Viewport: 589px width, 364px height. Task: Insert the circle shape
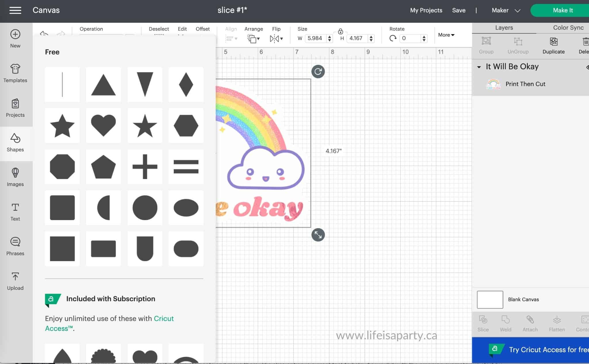click(145, 208)
